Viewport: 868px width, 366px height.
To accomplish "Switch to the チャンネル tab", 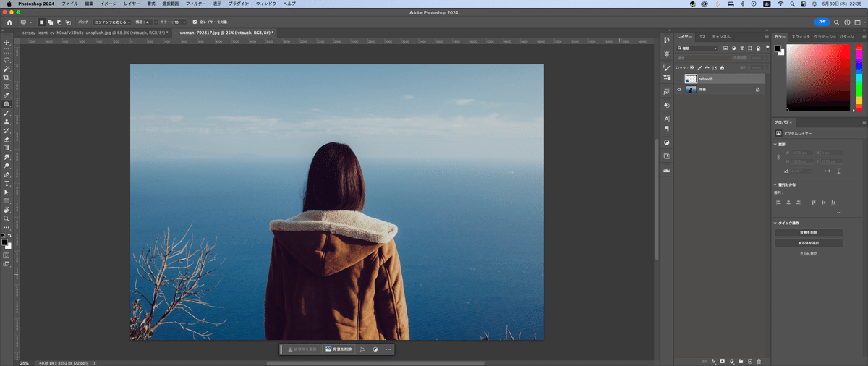I will [x=720, y=36].
